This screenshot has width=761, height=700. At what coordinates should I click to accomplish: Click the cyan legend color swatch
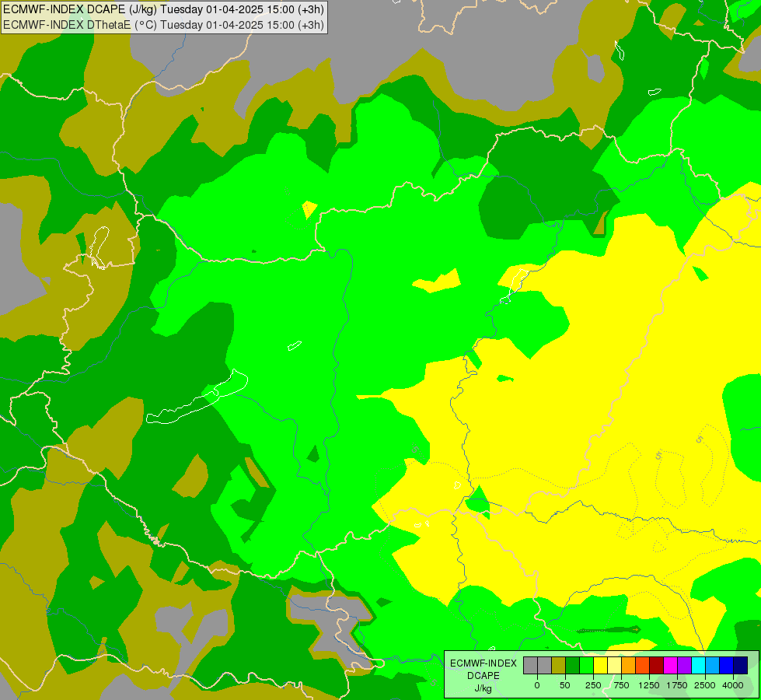click(x=698, y=665)
